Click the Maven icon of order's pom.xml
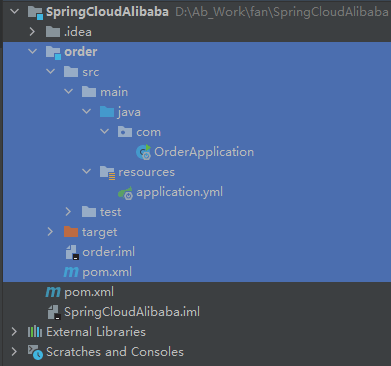This screenshot has height=366, width=391. tap(71, 272)
